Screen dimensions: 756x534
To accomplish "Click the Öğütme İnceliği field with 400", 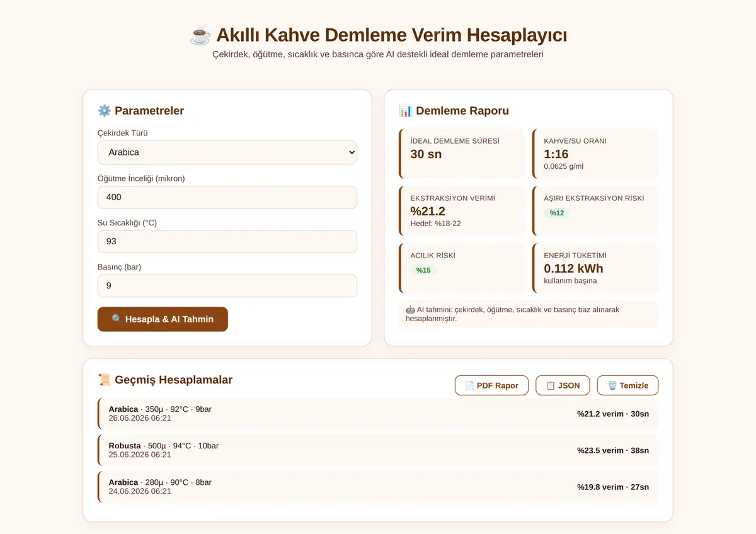I will pos(227,197).
